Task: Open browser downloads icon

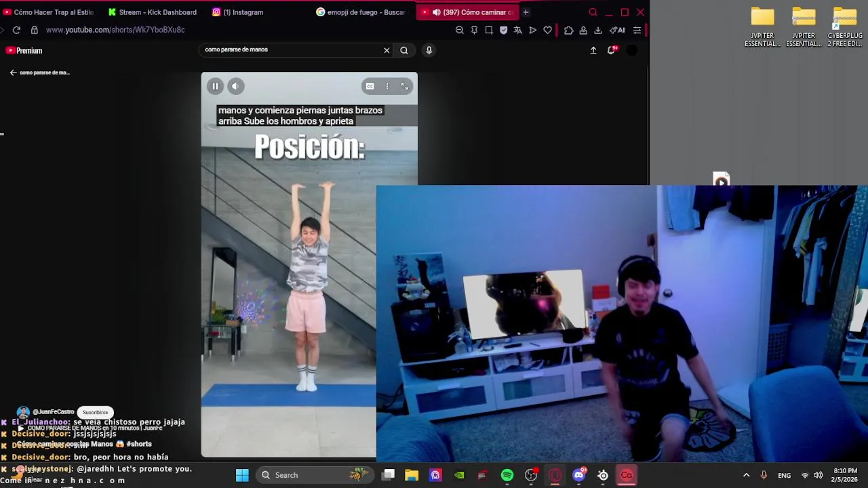Action: click(598, 30)
